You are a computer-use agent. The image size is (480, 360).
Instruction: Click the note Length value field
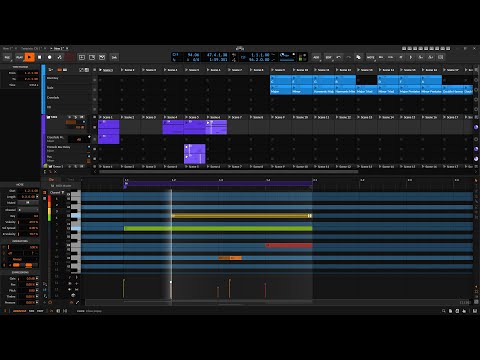pyautogui.click(x=28, y=197)
